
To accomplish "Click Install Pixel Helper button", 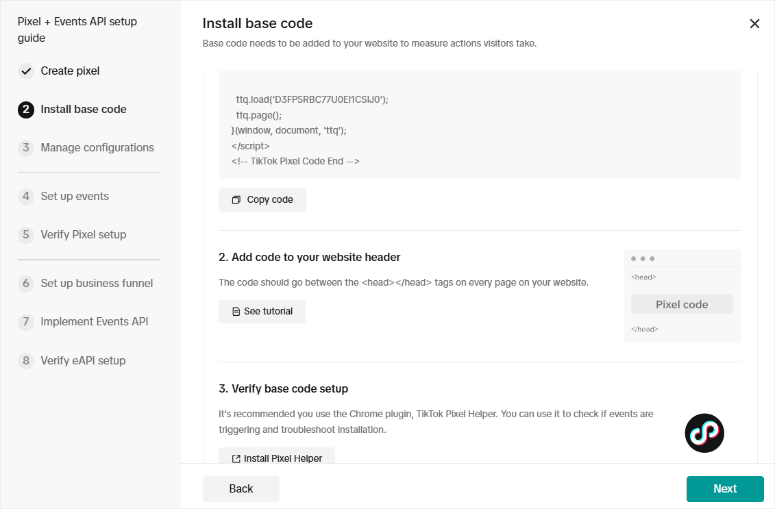I will (276, 458).
